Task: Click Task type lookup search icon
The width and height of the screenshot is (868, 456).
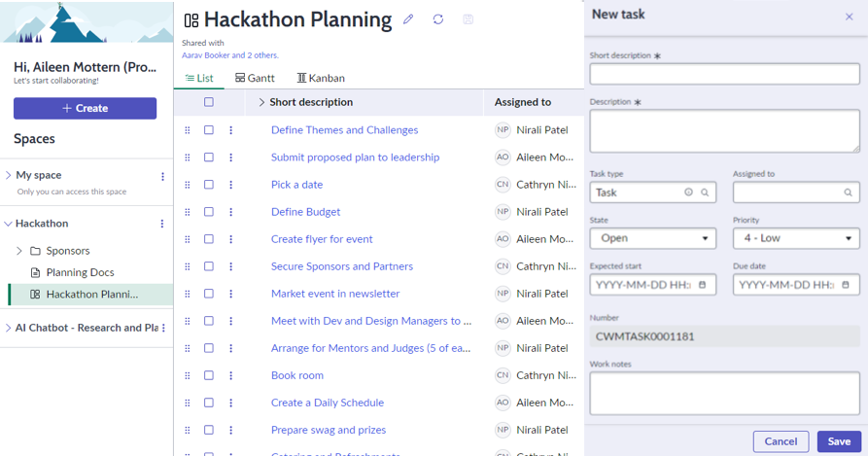Action: 705,193
